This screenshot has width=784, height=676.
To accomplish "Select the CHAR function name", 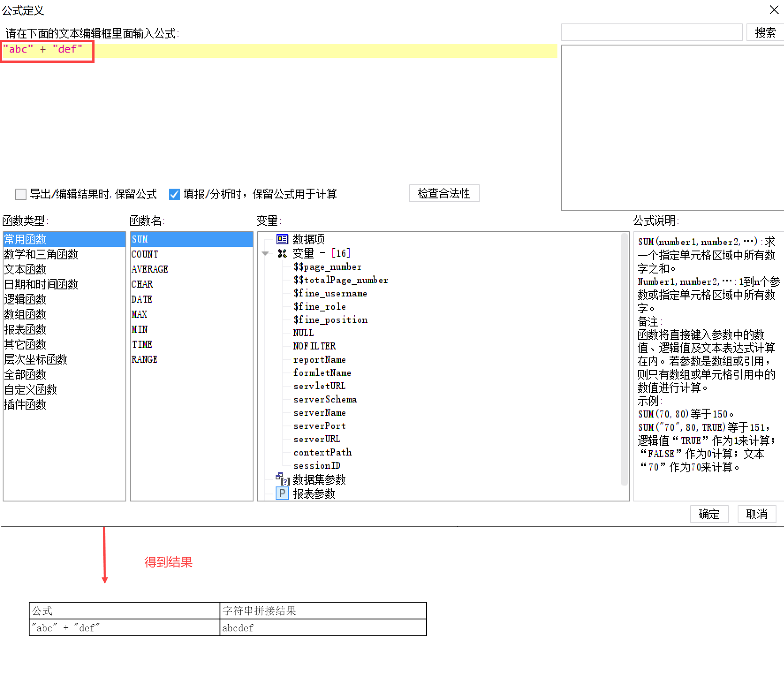I will pyautogui.click(x=192, y=285).
